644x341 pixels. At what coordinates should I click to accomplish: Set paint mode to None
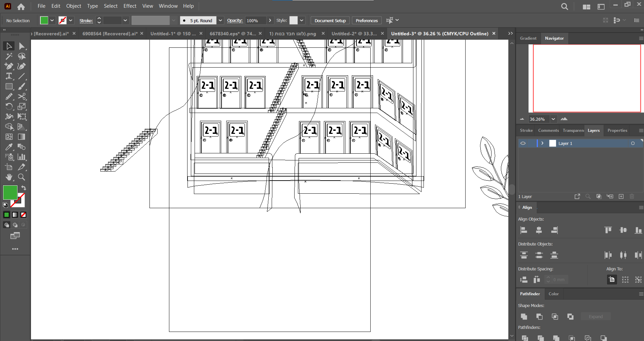coord(24,215)
